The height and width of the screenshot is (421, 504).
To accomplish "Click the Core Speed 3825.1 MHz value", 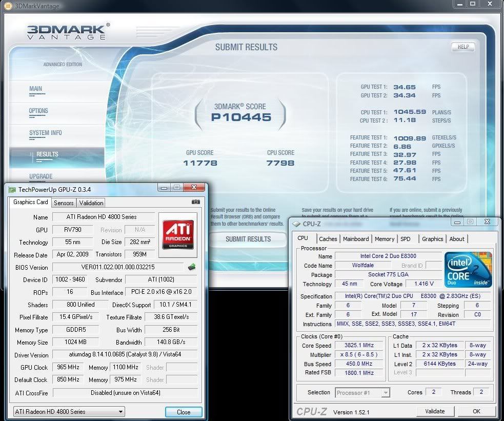I will [x=359, y=345].
